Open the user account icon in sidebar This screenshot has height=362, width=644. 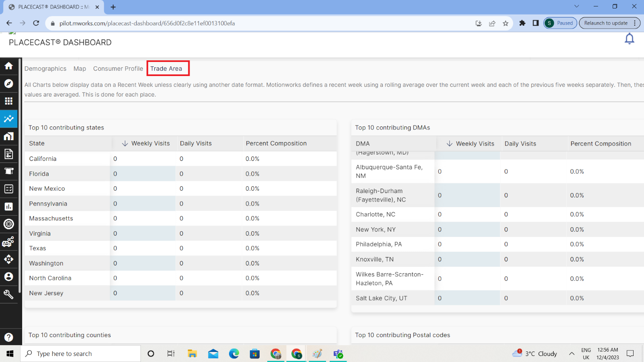(9, 277)
